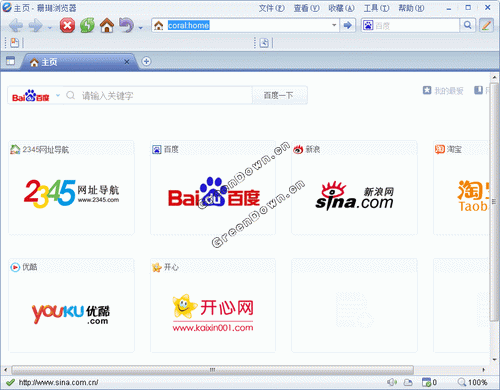Click the sound speaker icon in status bar
The width and height of the screenshot is (500, 390).
(392, 382)
